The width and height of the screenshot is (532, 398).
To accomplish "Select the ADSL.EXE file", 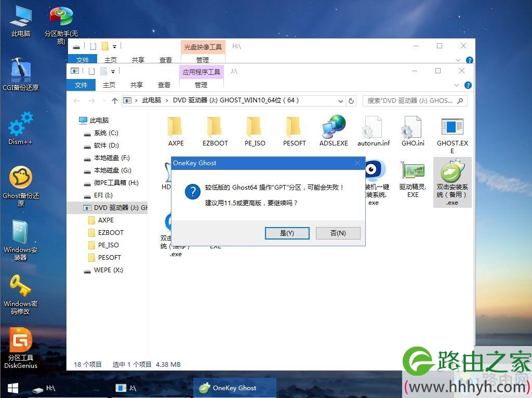I will tap(334, 131).
